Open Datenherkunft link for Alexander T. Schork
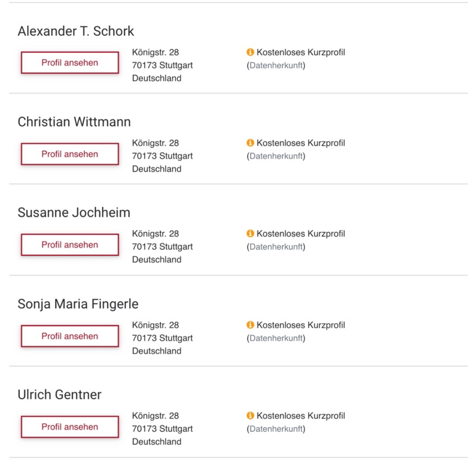Image resolution: width=476 pixels, height=461 pixels. point(276,65)
